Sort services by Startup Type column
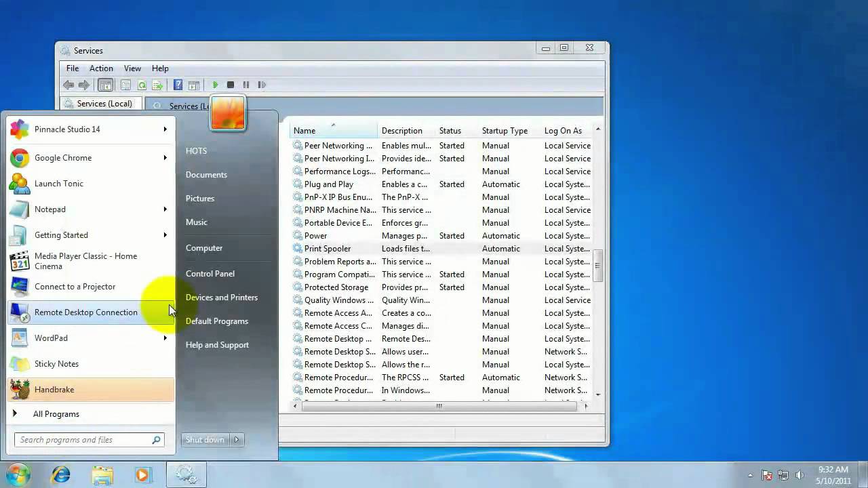 coord(509,131)
